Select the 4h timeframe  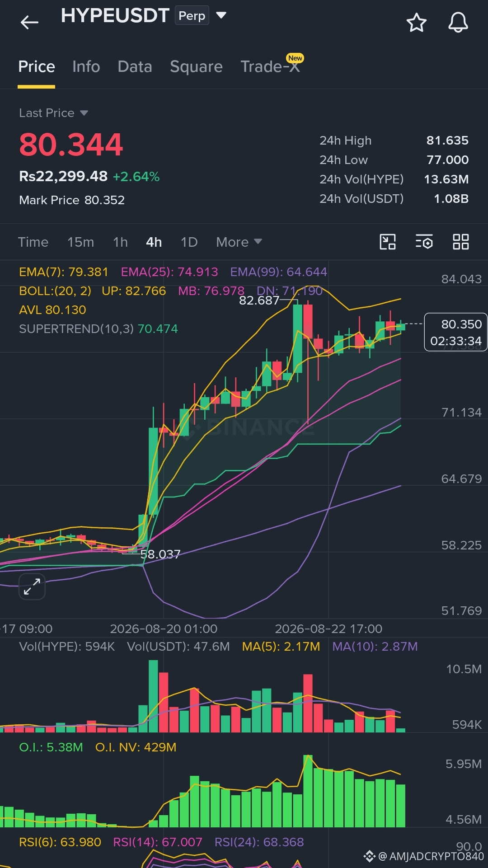click(154, 242)
